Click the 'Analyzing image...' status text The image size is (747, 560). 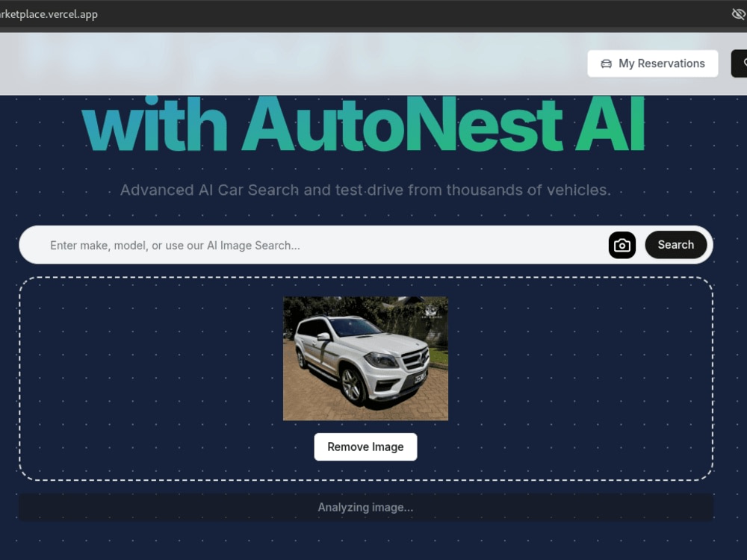coord(365,508)
